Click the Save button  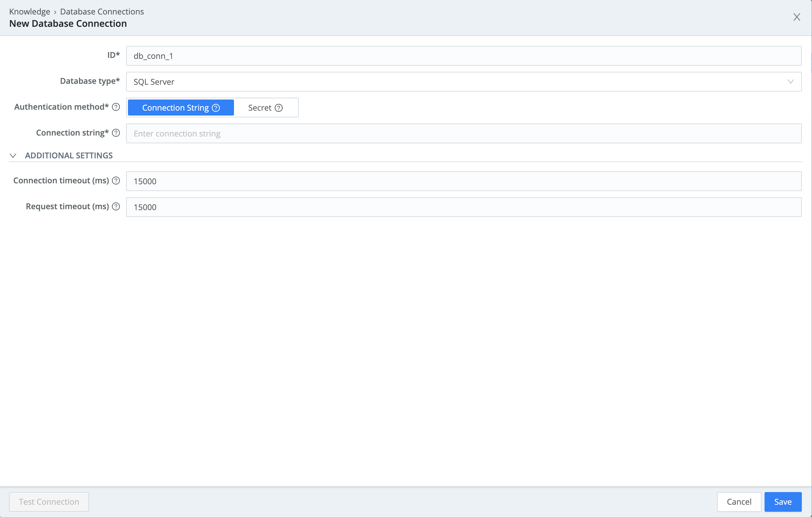783,502
